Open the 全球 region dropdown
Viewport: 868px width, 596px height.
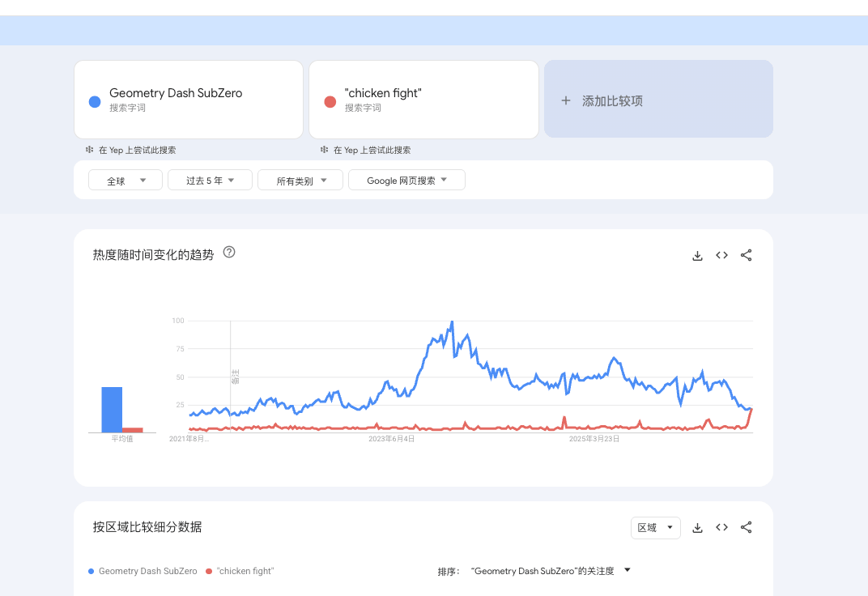pyautogui.click(x=126, y=181)
